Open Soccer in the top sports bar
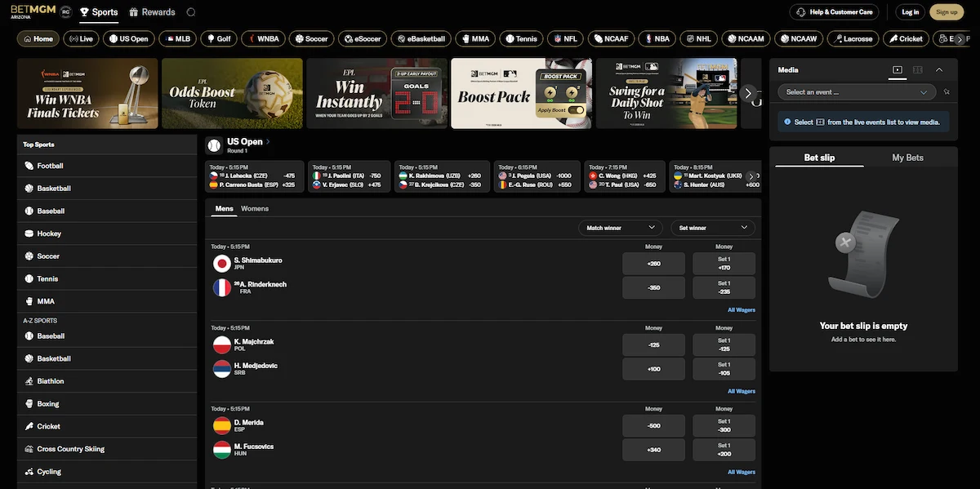 point(310,38)
